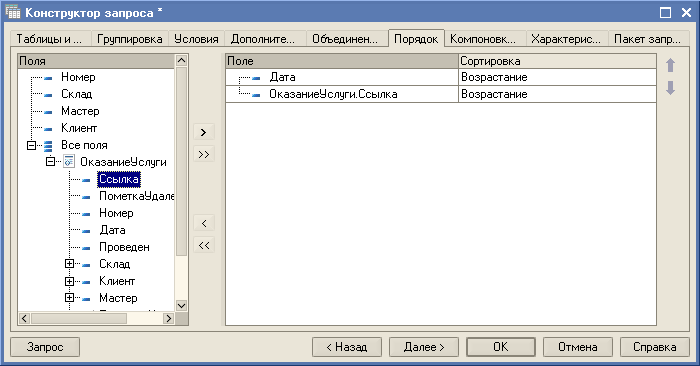The width and height of the screenshot is (700, 366).
Task: Select the top-level Мастер field
Action: [80, 111]
